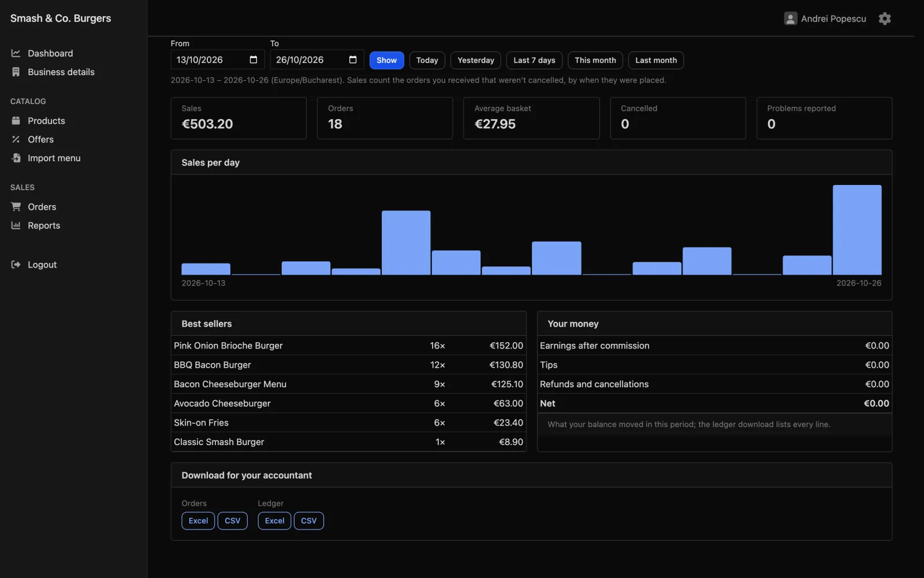This screenshot has width=924, height=578.
Task: Download Orders as Excel
Action: click(x=198, y=521)
